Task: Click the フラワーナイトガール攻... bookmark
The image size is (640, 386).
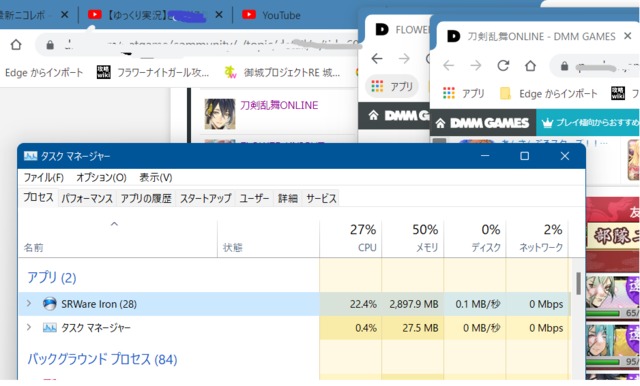Action: tap(163, 73)
